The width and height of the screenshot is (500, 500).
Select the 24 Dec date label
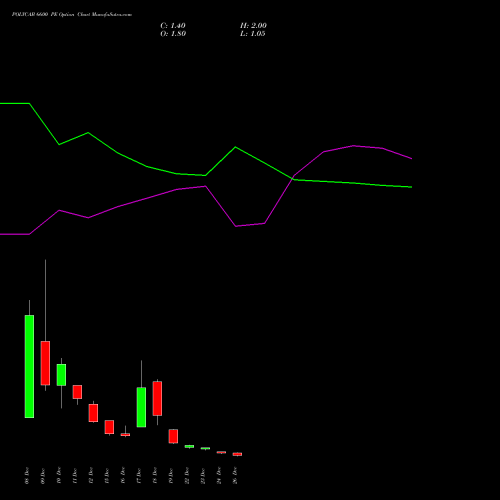click(x=219, y=476)
